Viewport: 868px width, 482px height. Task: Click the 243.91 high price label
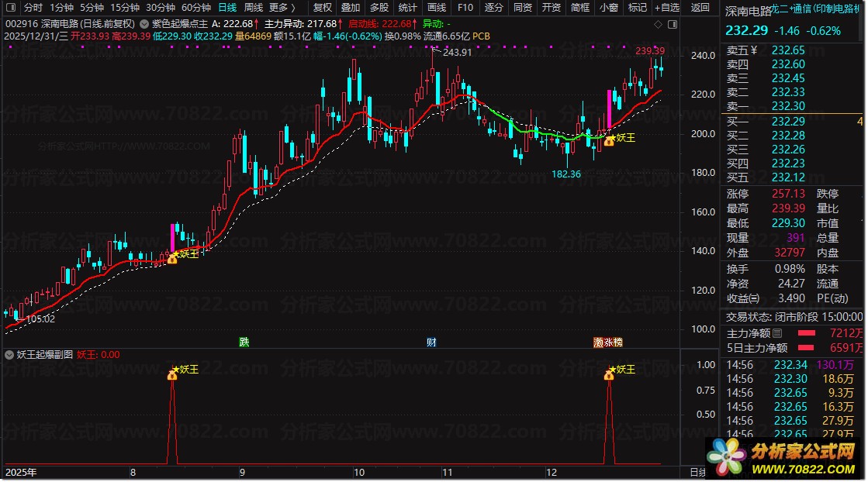457,53
